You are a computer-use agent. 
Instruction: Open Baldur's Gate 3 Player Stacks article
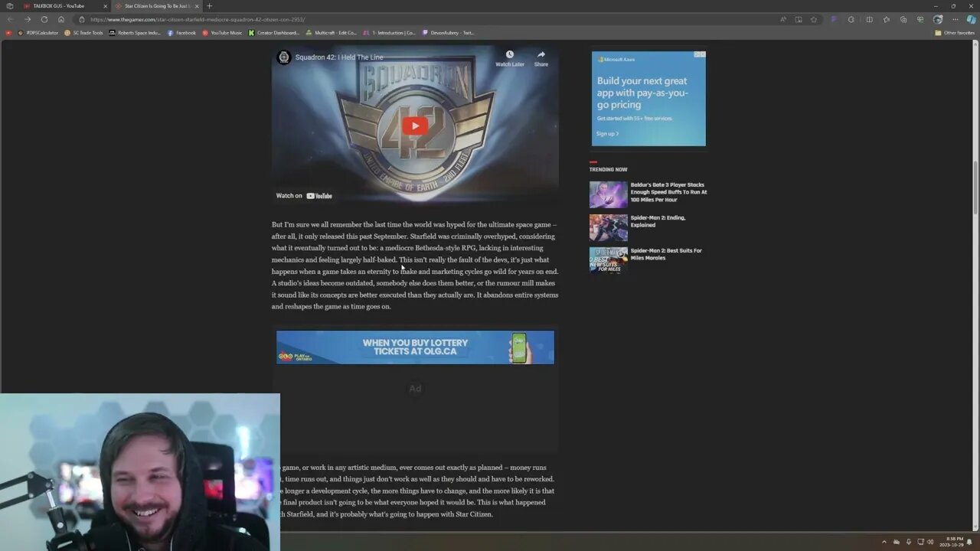click(x=668, y=192)
